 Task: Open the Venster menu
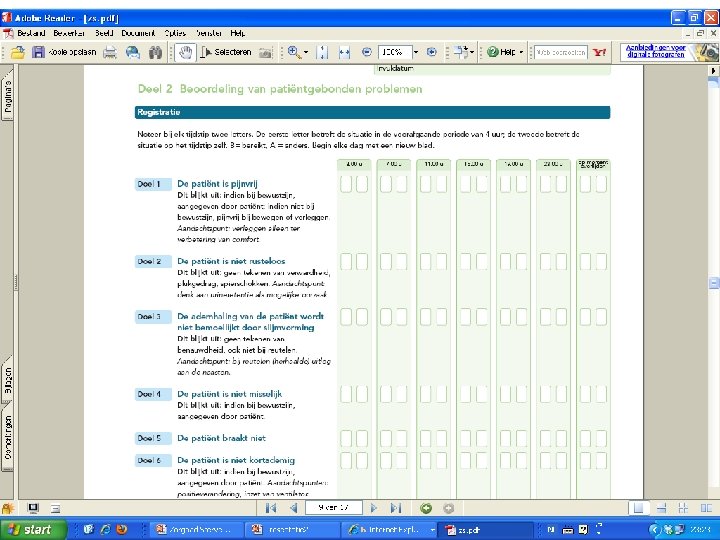click(209, 33)
